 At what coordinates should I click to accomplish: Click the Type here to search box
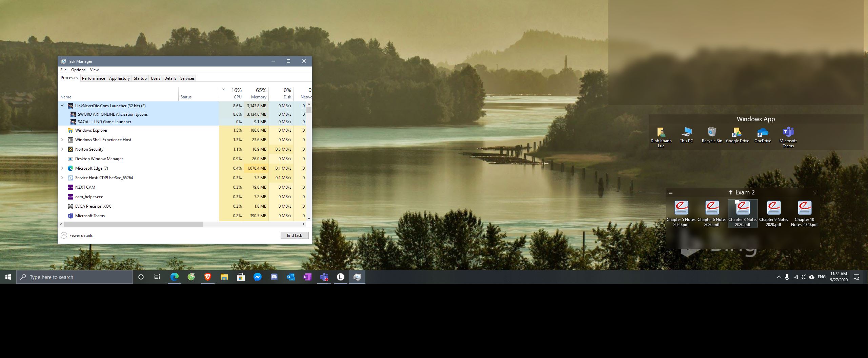[75, 277]
